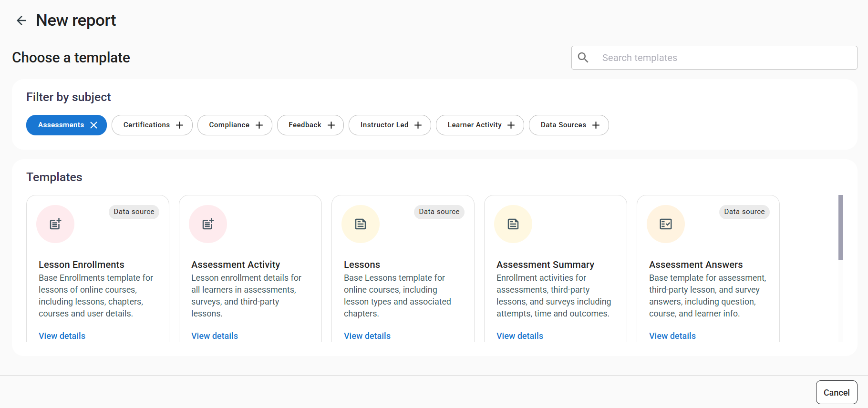Select the Lesson Enrollments template title

82,265
